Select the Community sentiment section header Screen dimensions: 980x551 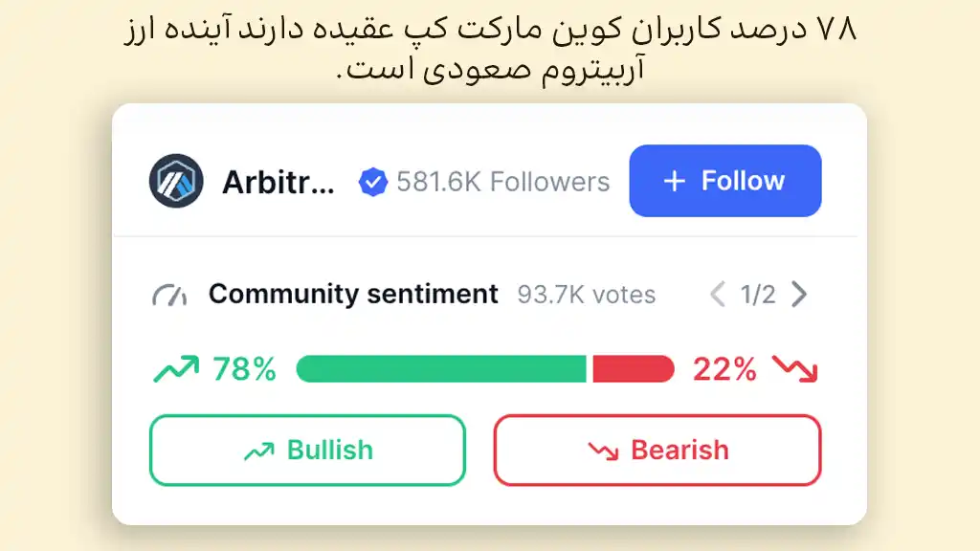coord(351,295)
